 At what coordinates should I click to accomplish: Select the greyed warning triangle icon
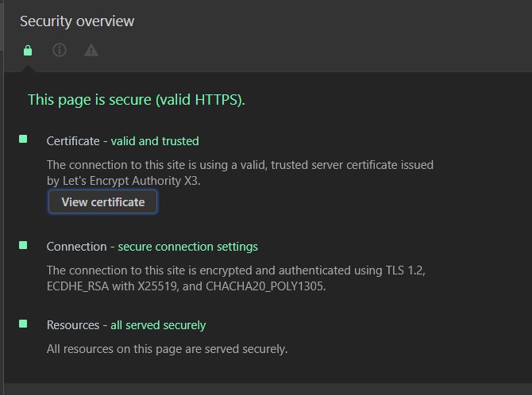click(x=91, y=50)
